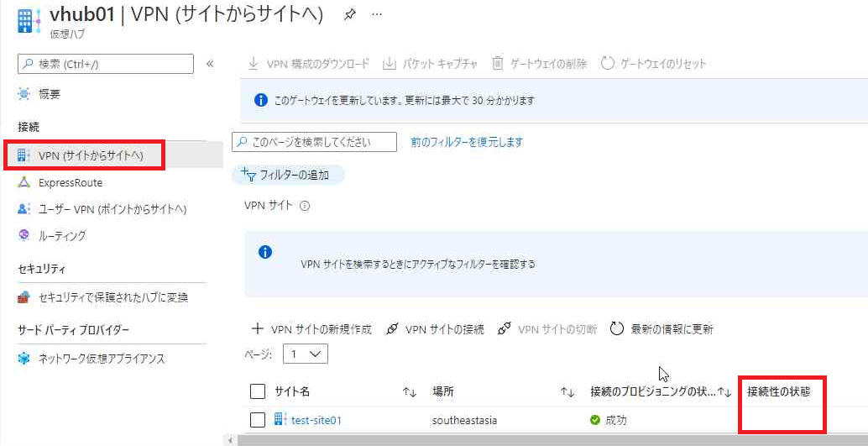Open the test-site01 site link
Screen dimensions: 868x446
tap(316, 420)
